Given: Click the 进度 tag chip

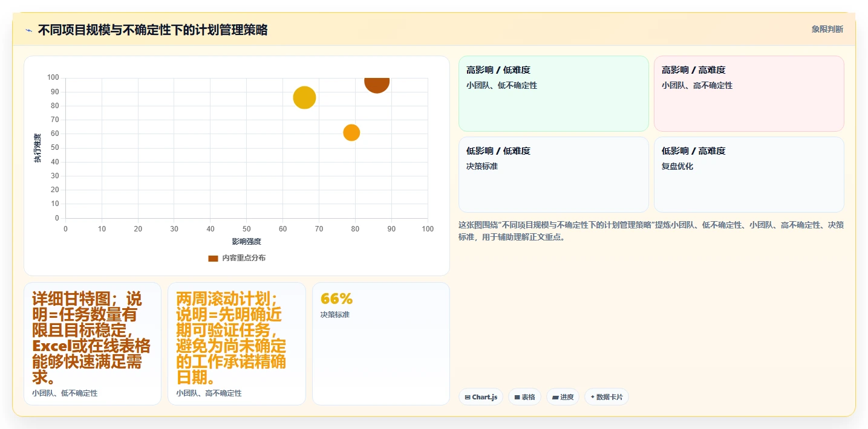Looking at the screenshot, I should pos(563,397).
